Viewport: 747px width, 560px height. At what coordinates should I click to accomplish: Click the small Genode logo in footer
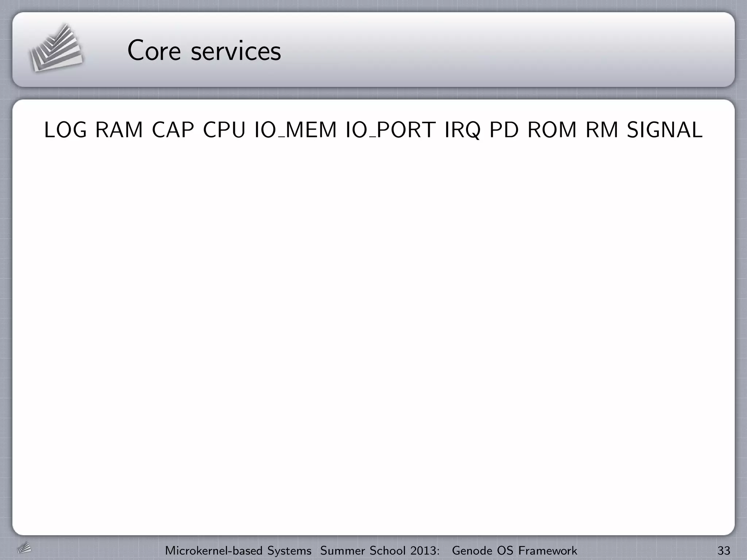point(24,548)
